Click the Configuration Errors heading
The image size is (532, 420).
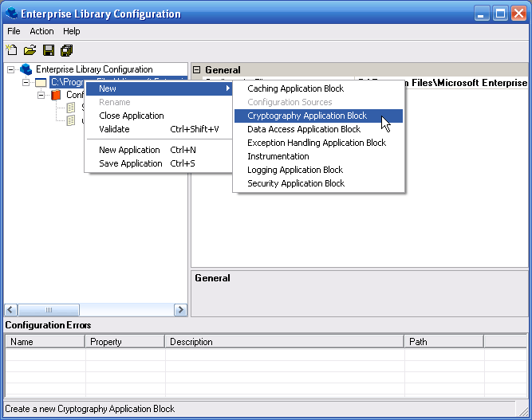pos(48,325)
